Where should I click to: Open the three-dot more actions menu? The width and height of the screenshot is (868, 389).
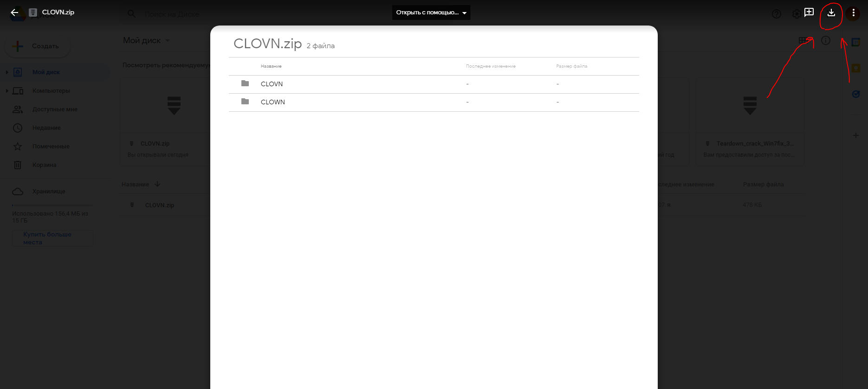(x=853, y=13)
